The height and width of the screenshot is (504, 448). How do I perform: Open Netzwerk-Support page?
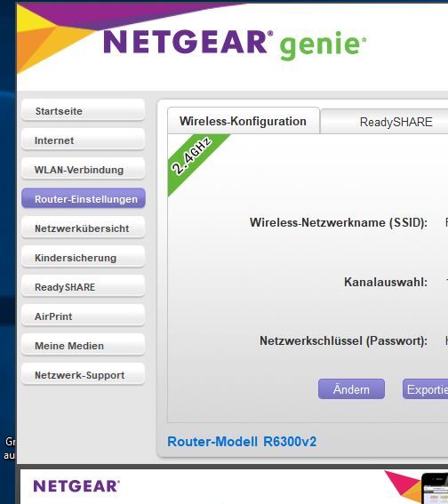84,374
